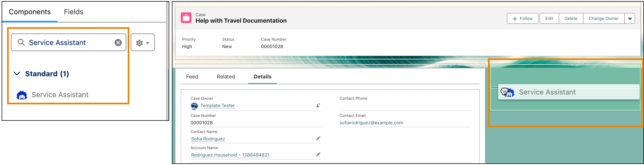Open Sofia Rodriguez contact link
Image resolution: width=644 pixels, height=165 pixels.
click(x=208, y=139)
